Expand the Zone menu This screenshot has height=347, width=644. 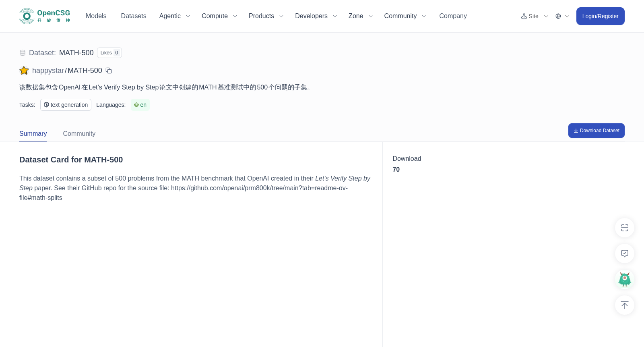coord(360,16)
